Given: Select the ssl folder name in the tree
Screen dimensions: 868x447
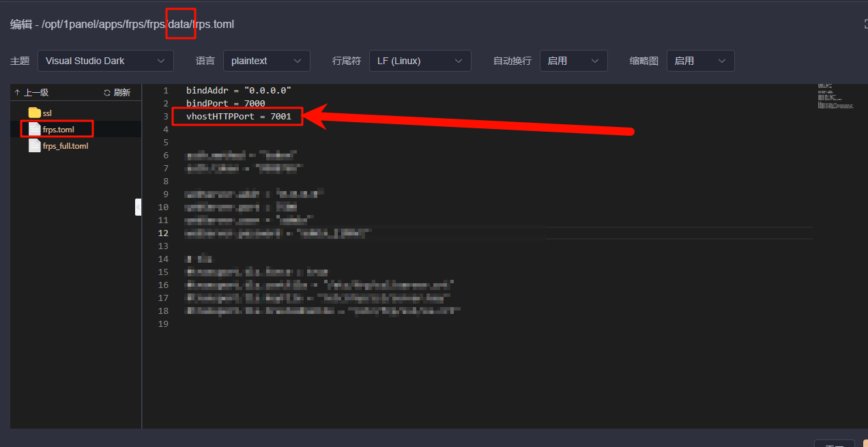Looking at the screenshot, I should [x=47, y=113].
